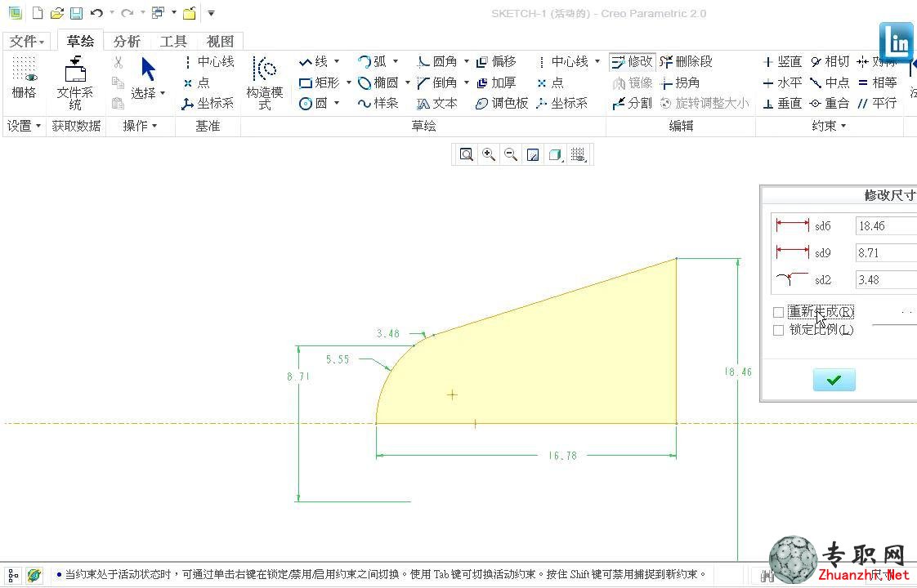The image size is (917, 588).
Task: Click the 文件系统 import tool
Action: [x=75, y=83]
